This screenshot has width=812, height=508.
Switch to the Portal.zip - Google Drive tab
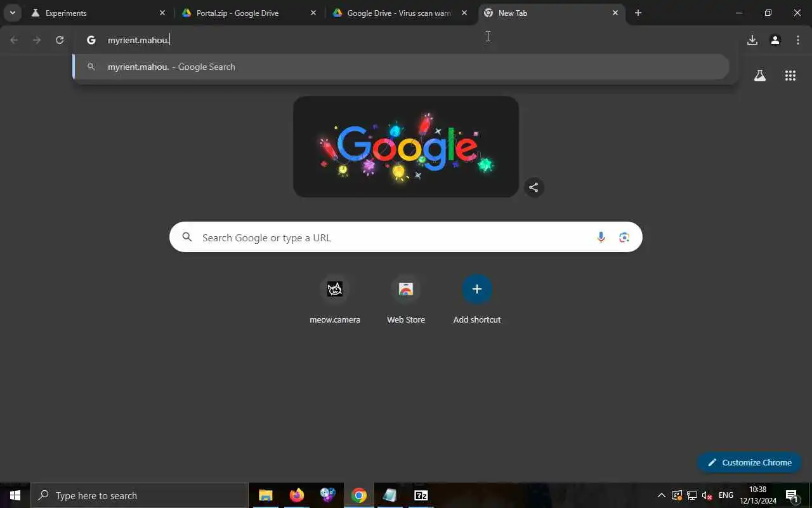249,13
